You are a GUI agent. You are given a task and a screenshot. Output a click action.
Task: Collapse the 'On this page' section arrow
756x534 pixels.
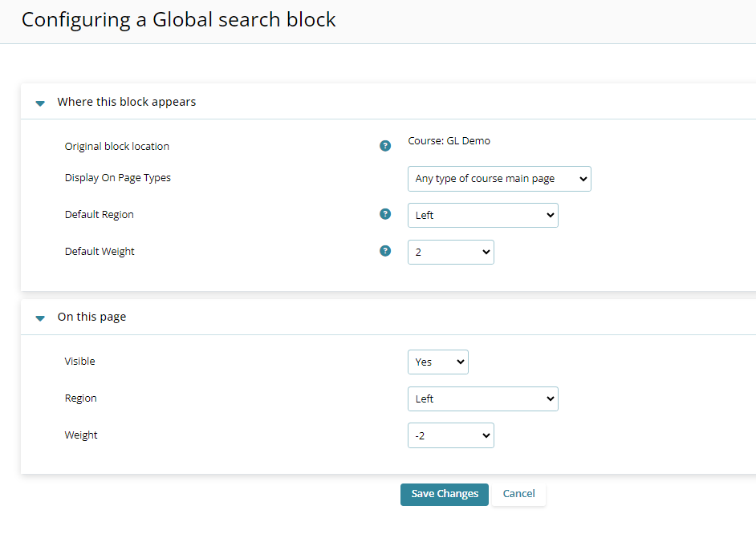tap(40, 318)
